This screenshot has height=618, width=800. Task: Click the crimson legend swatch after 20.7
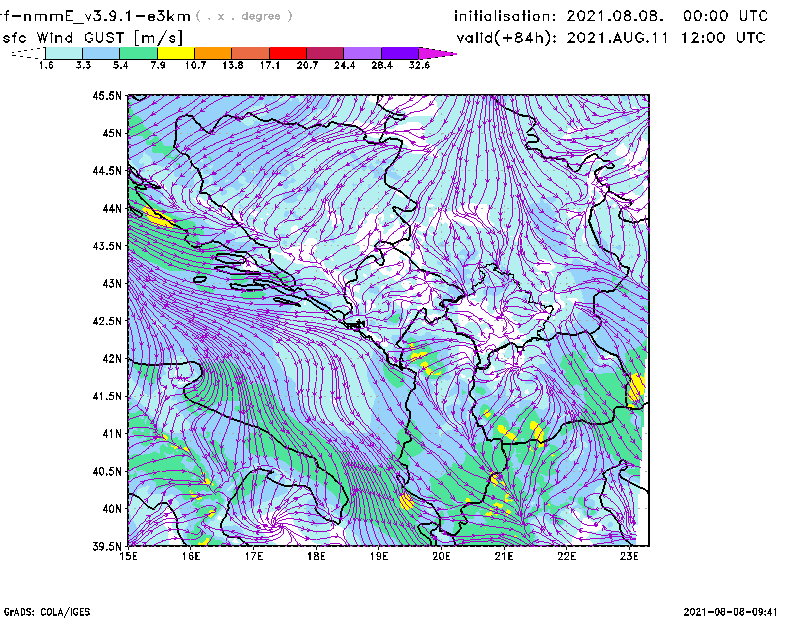tap(326, 53)
